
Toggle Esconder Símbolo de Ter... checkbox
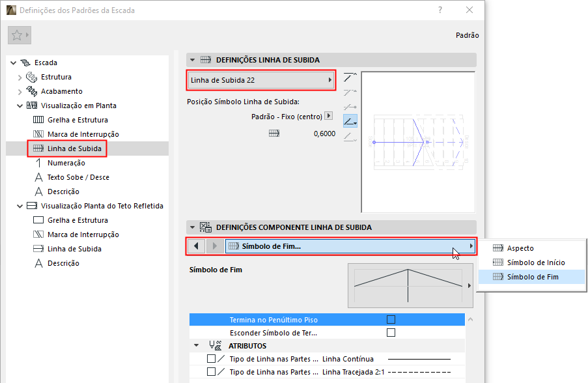[391, 333]
